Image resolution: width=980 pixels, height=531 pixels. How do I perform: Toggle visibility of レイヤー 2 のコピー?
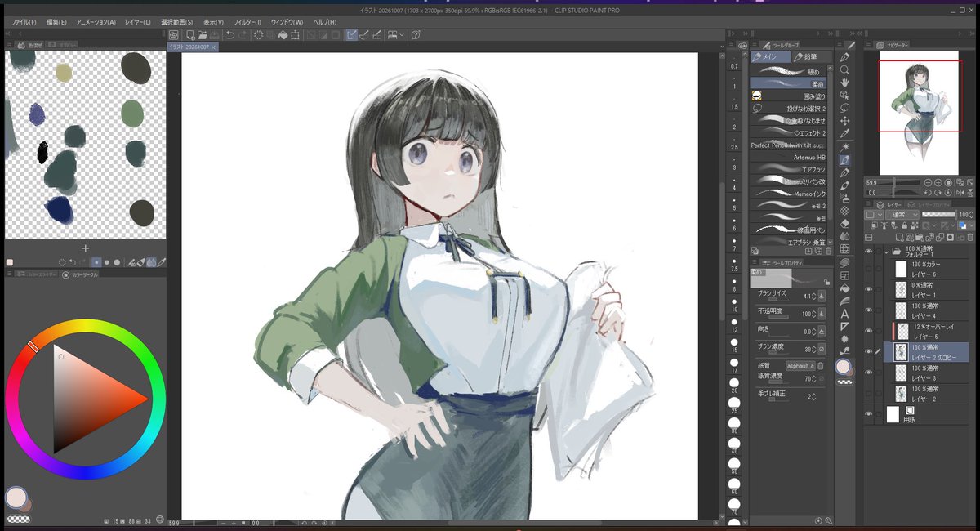(868, 351)
